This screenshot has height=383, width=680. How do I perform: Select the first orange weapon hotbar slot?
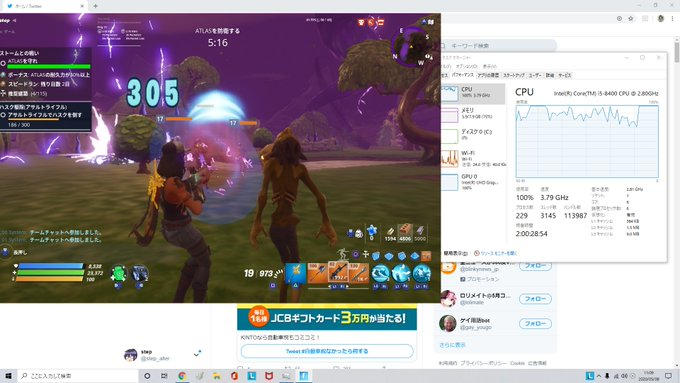pyautogui.click(x=317, y=273)
